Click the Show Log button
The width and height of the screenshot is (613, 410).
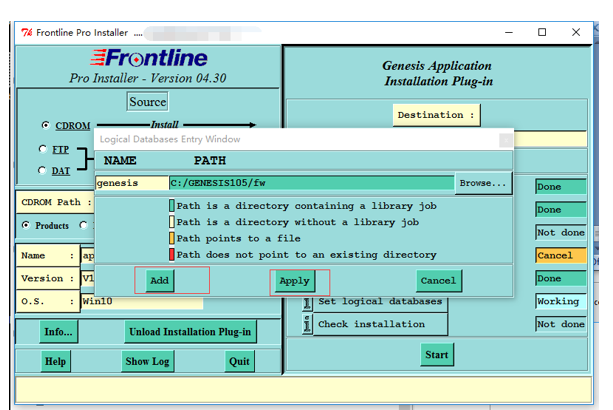click(x=147, y=361)
